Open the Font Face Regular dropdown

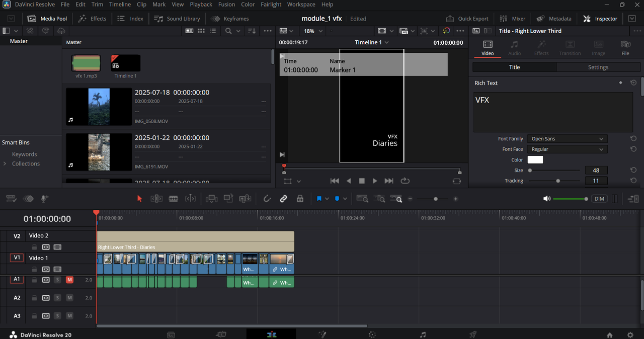[x=567, y=149]
